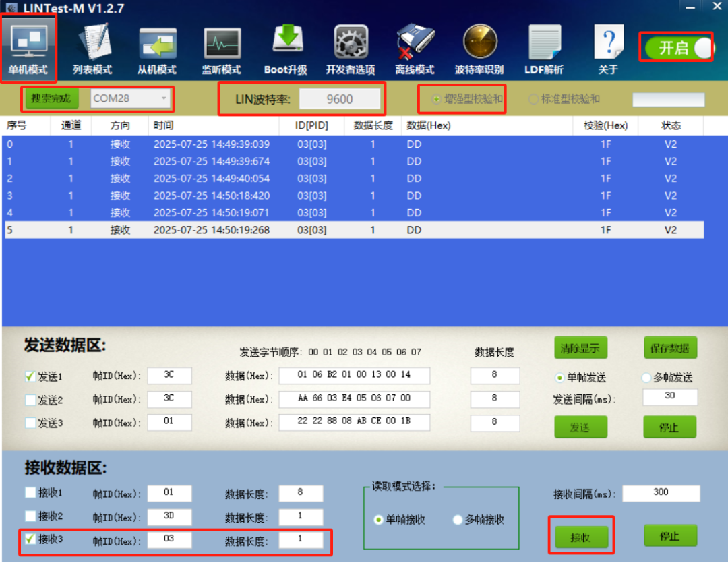Select the 单机模式 single-device mode icon
728x563 pixels.
(x=29, y=49)
